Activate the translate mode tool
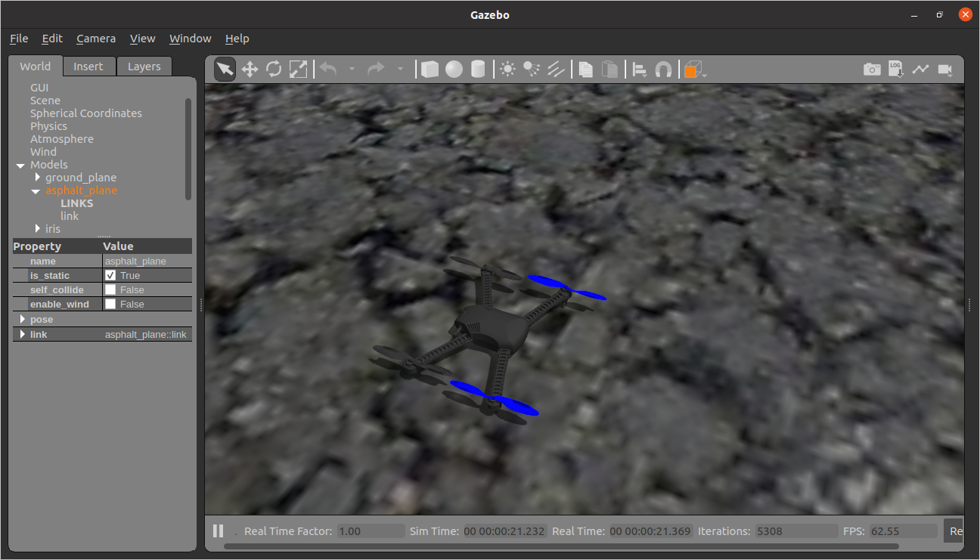This screenshot has width=980, height=560. (x=250, y=70)
